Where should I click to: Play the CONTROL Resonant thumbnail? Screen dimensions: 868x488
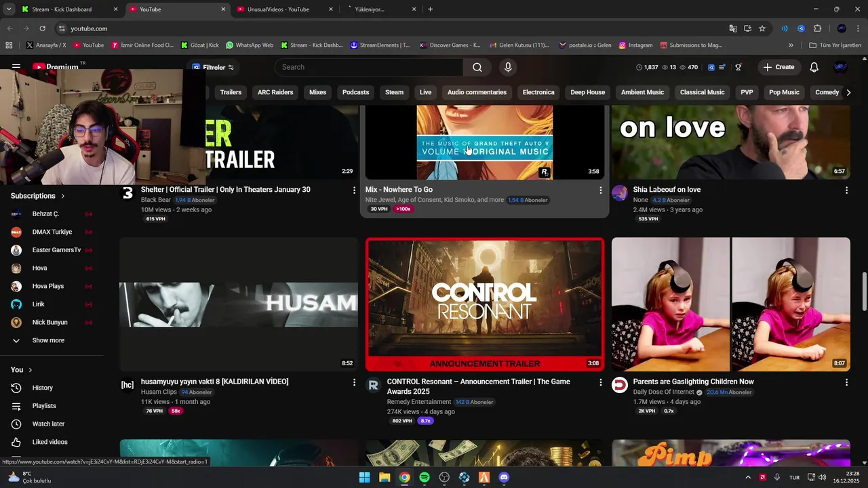click(x=485, y=304)
